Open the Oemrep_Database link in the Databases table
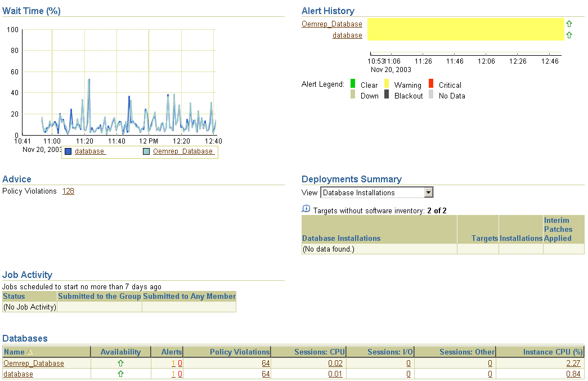Screen dimensions: 588x381 (34, 364)
